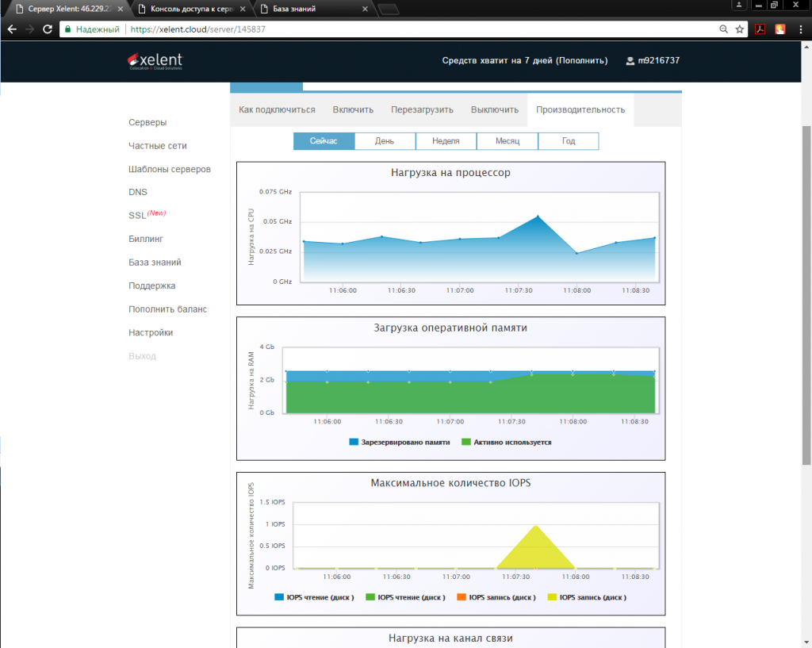Open Частные сети in the sidebar
812x648 pixels.
158,146
